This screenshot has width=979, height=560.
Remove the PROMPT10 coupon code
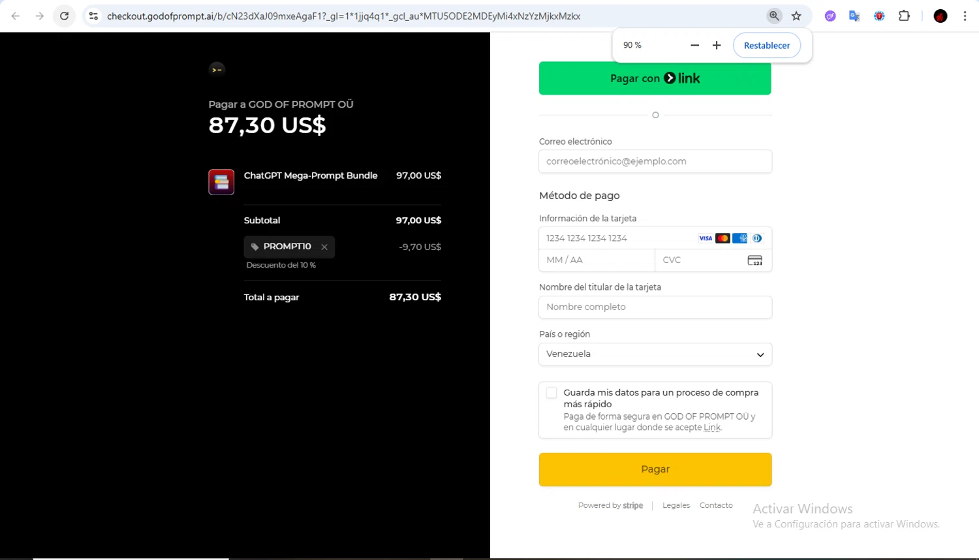324,247
